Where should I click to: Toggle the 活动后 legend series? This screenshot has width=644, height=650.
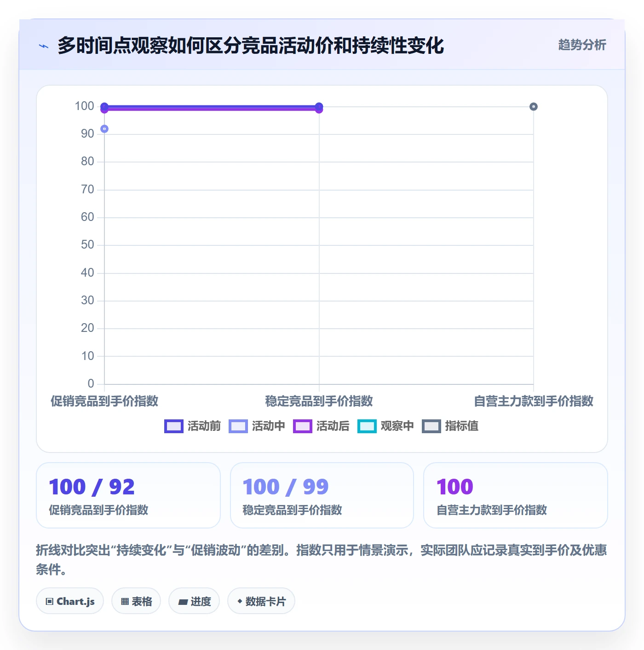point(321,426)
